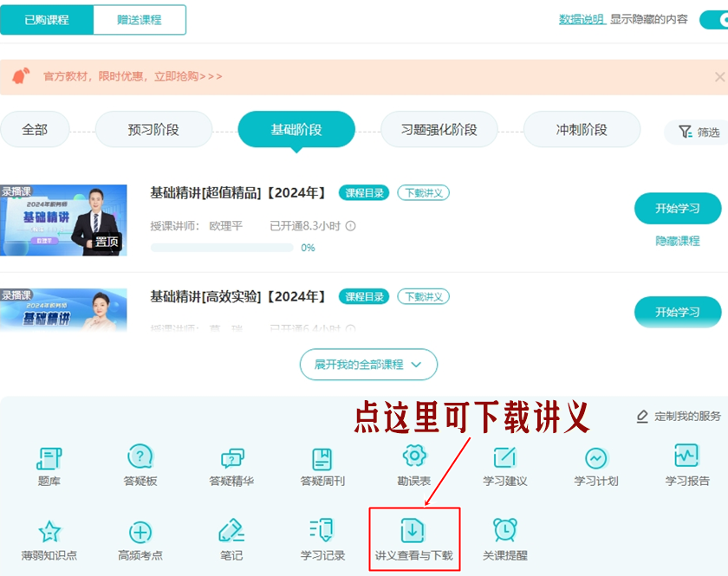Click 开始学习 for 基础精讲[超值精品] course
The width and height of the screenshot is (728, 576).
[677, 209]
